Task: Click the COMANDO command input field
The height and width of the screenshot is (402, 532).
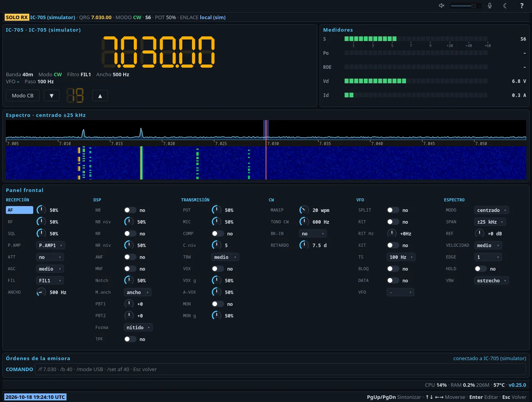Action: click(x=280, y=369)
